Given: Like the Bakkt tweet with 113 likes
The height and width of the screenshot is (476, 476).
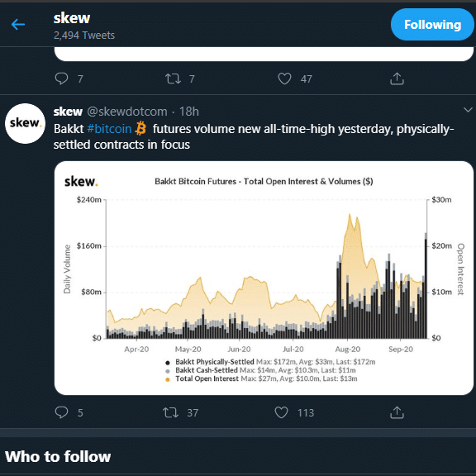Looking at the screenshot, I should 281,412.
